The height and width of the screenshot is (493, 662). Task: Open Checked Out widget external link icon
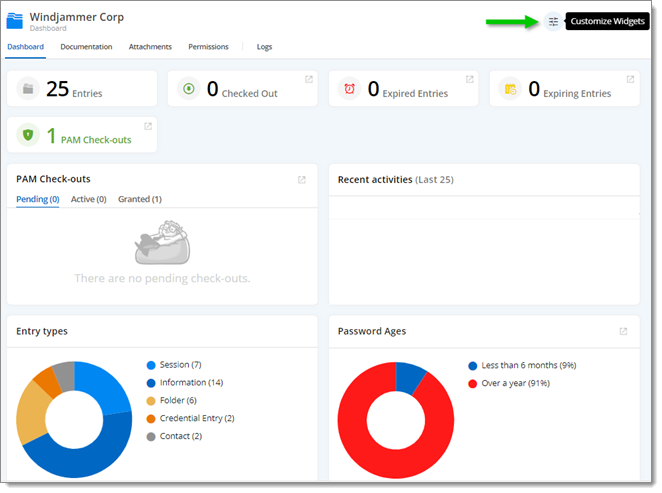point(309,79)
